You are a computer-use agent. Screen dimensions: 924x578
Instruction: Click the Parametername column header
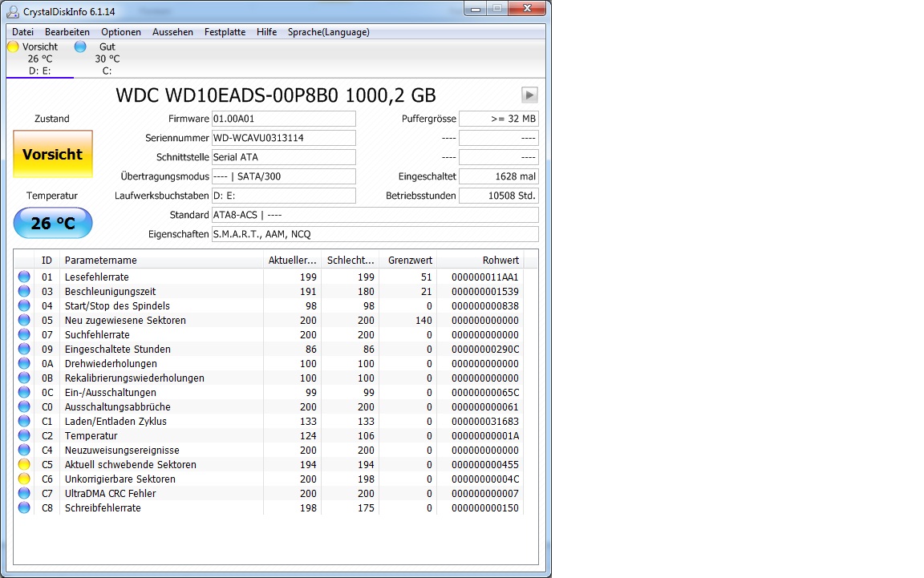click(x=161, y=260)
